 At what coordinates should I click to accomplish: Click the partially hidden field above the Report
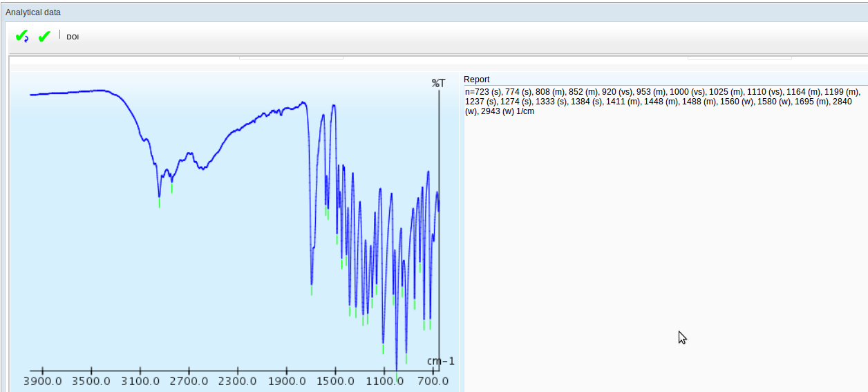coord(739,57)
